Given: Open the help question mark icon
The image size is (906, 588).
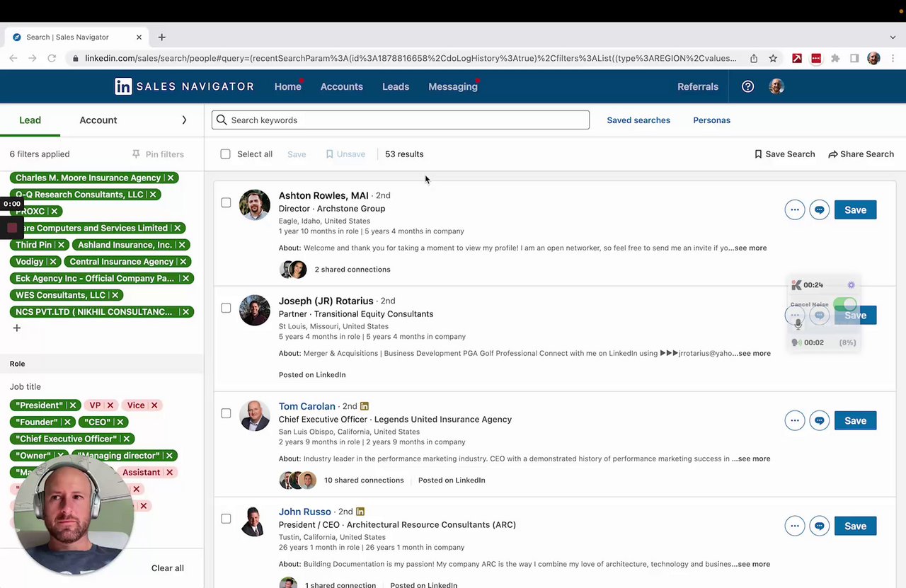Looking at the screenshot, I should pos(747,86).
